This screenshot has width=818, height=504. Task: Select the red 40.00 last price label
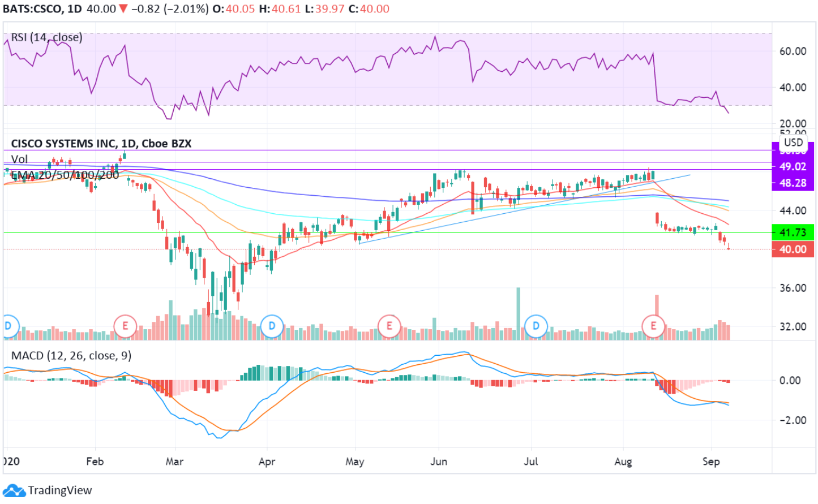[x=793, y=249]
